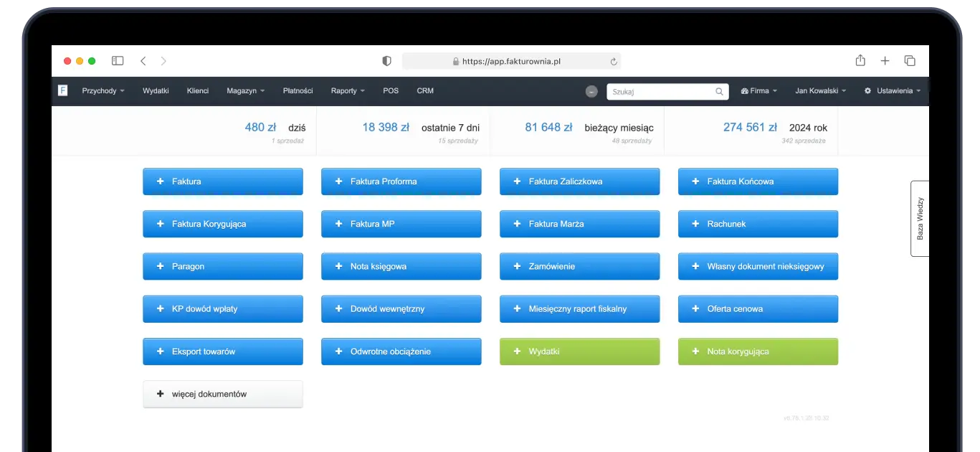Expand the Przychody dropdown menu

point(104,91)
